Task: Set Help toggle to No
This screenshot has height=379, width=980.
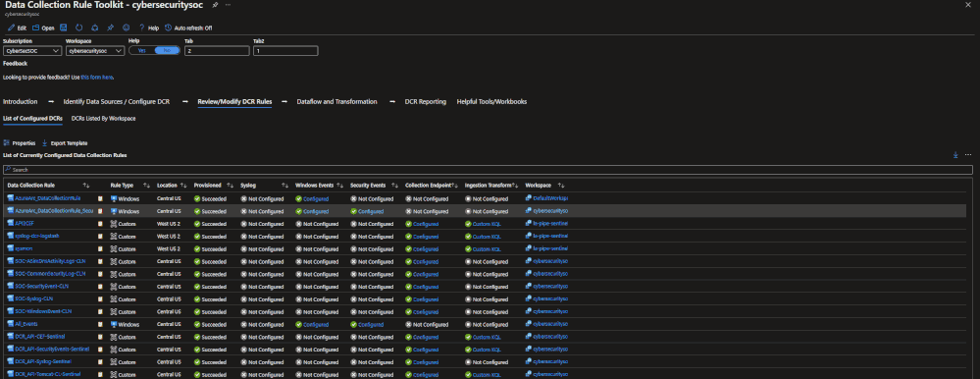Action: [x=167, y=51]
